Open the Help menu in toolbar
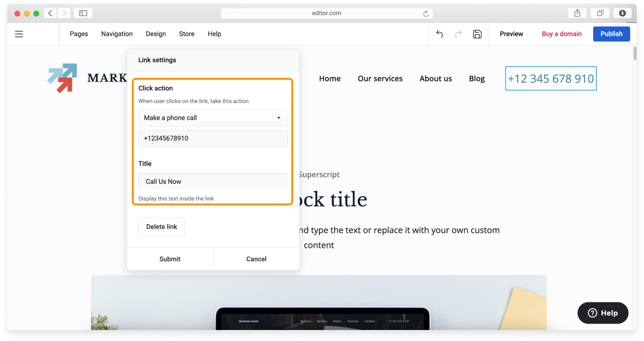Viewport: 644px width, 341px height. 214,34
